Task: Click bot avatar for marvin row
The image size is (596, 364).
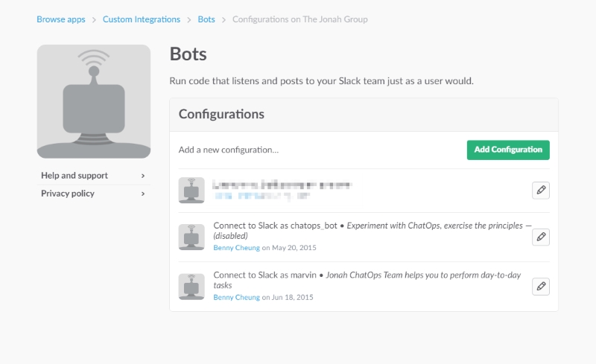Action: [x=191, y=287]
